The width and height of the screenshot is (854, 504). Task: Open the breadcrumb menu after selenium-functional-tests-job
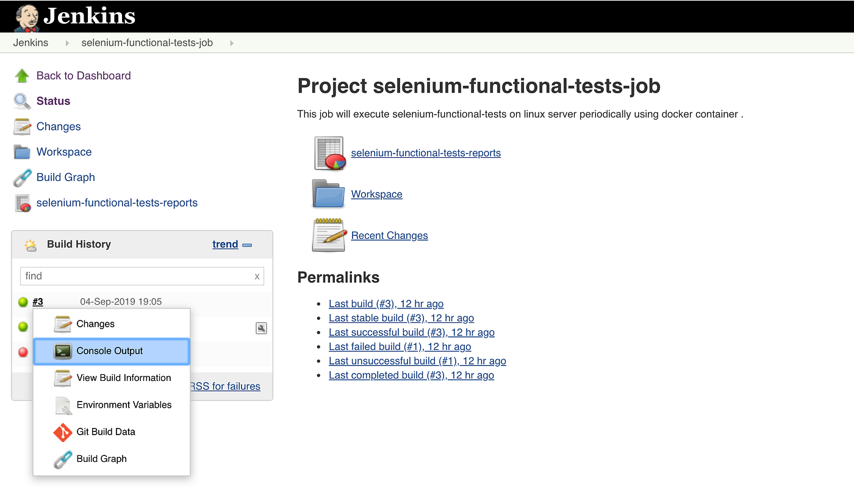[232, 43]
